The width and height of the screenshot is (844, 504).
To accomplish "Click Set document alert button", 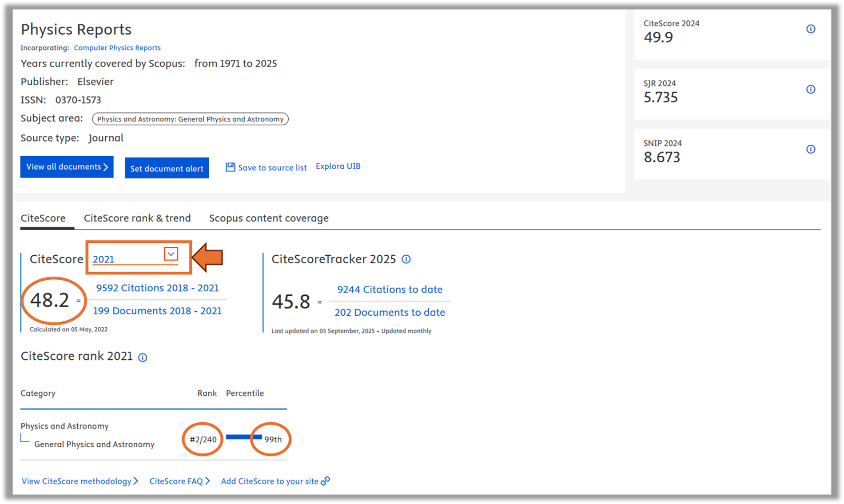I will [167, 168].
